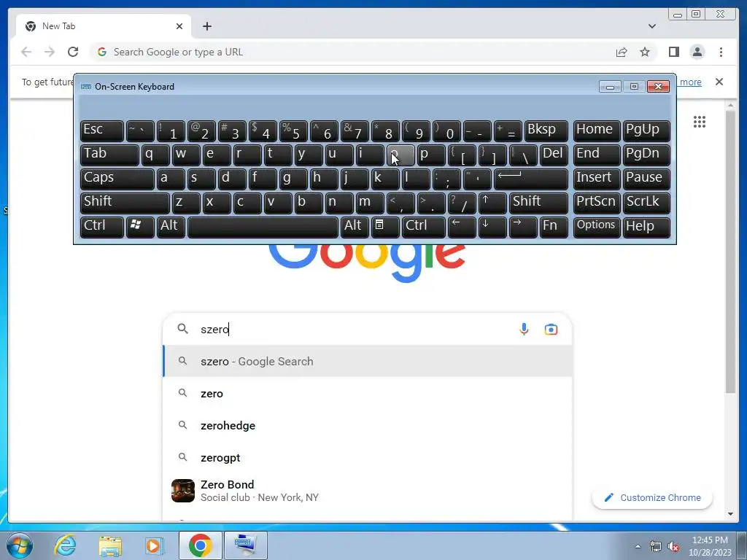Image resolution: width=747 pixels, height=560 pixels.
Task: Toggle the right Alt key
Action: [355, 226]
